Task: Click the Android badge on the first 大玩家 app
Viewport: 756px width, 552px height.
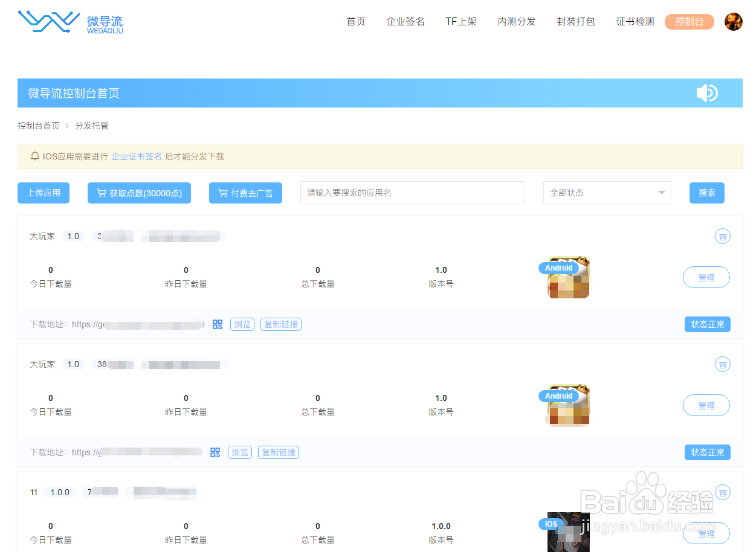Action: pos(558,268)
